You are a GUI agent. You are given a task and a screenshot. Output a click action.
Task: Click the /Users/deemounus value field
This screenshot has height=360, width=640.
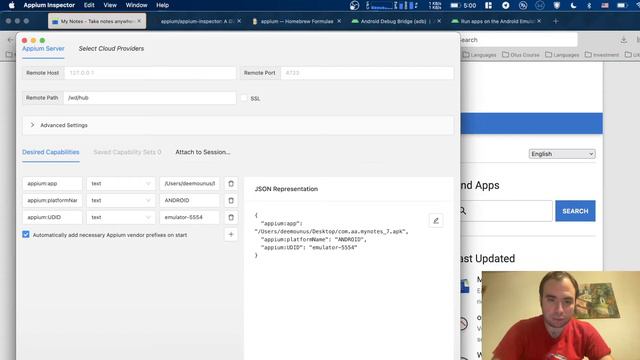(189, 184)
